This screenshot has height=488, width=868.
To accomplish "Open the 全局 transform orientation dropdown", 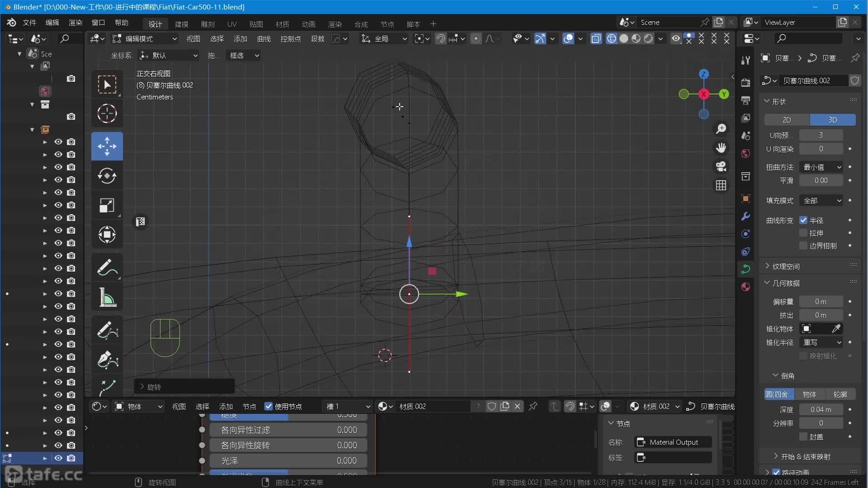I will (384, 39).
